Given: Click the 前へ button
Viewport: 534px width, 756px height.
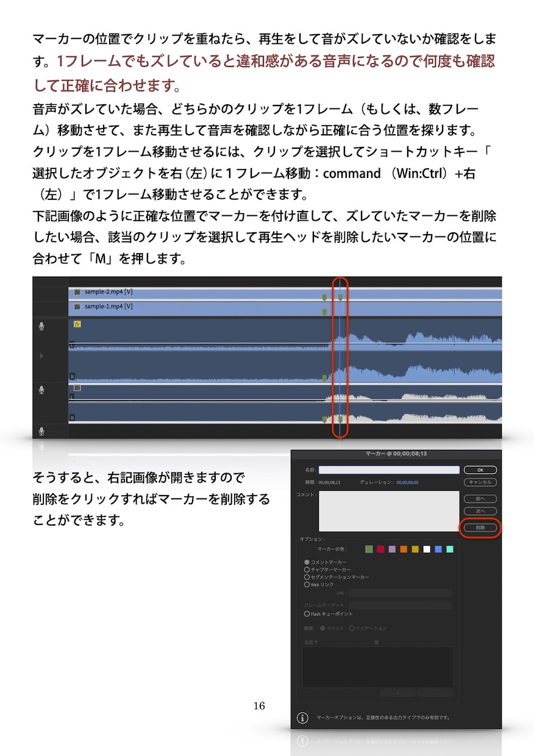Looking at the screenshot, I should coord(480,499).
